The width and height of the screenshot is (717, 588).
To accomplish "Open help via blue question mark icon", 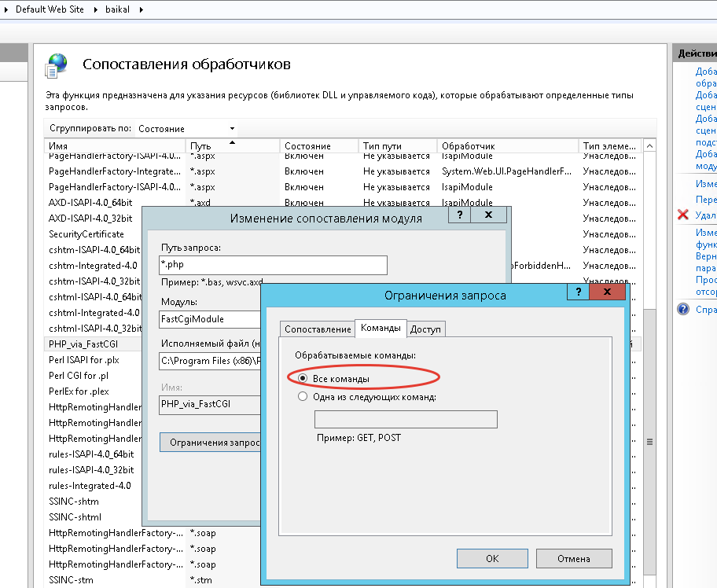I will (683, 310).
